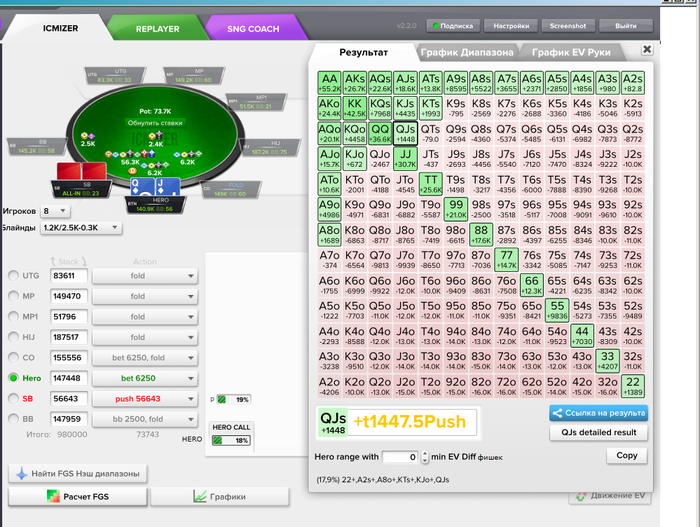Viewport: 700px width, 527px height.
Task: Click the stack sort arrows icon
Action: (68, 262)
